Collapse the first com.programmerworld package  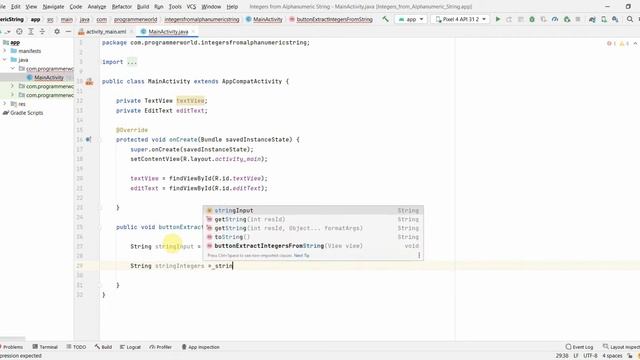pos(13,69)
